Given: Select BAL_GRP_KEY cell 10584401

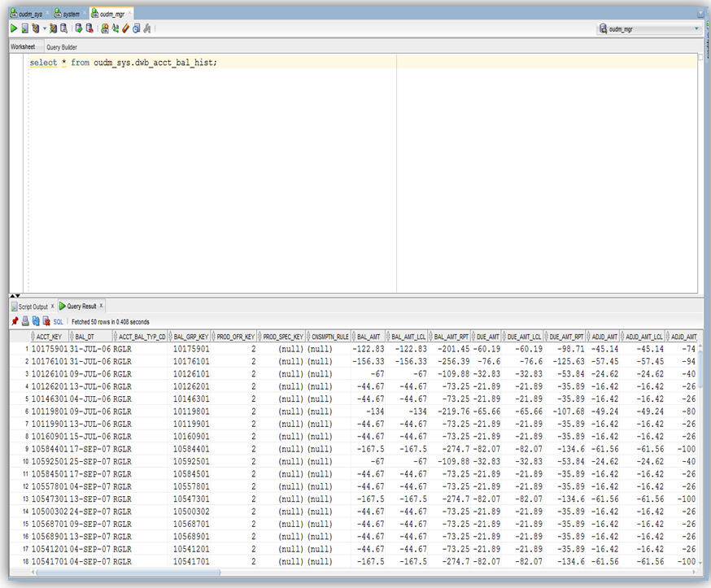Looking at the screenshot, I should (x=191, y=449).
